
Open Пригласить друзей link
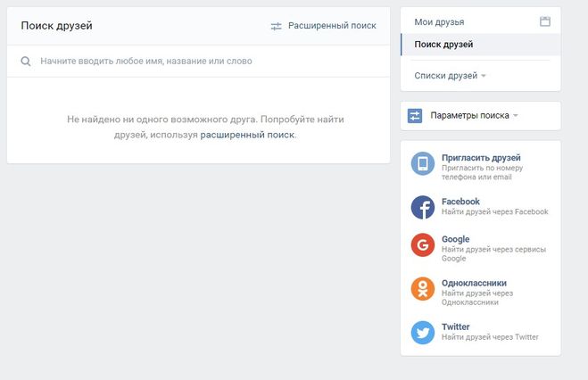tap(481, 158)
